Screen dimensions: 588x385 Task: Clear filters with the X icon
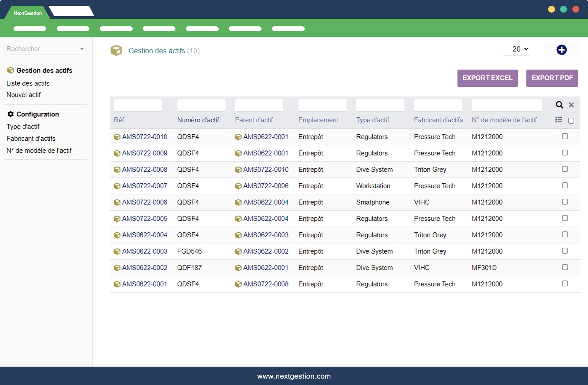point(571,105)
